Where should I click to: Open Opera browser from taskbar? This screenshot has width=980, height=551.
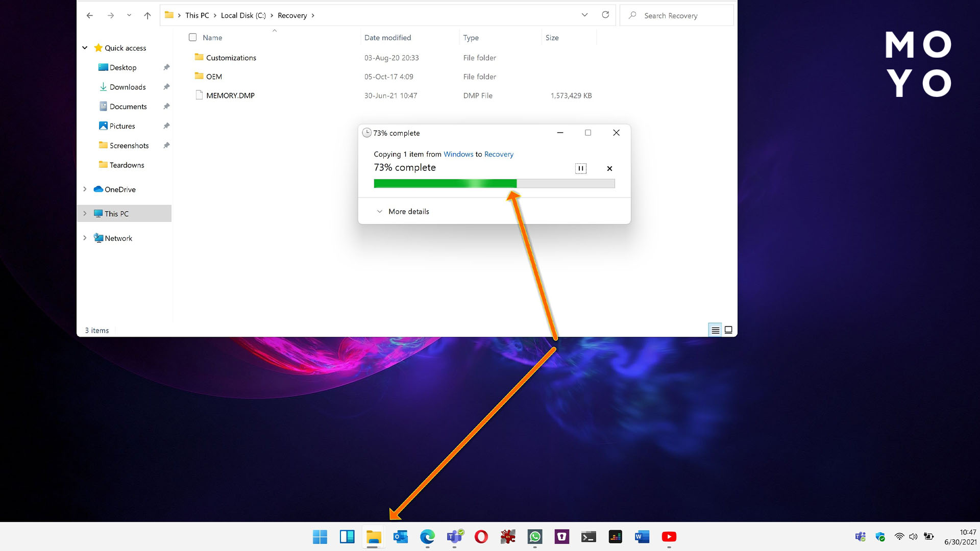click(x=481, y=537)
